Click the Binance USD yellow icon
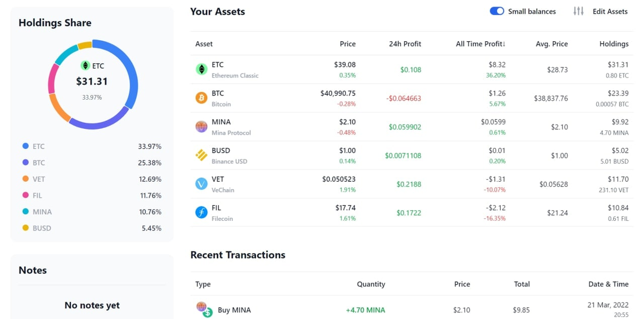644x319 pixels. coord(201,155)
